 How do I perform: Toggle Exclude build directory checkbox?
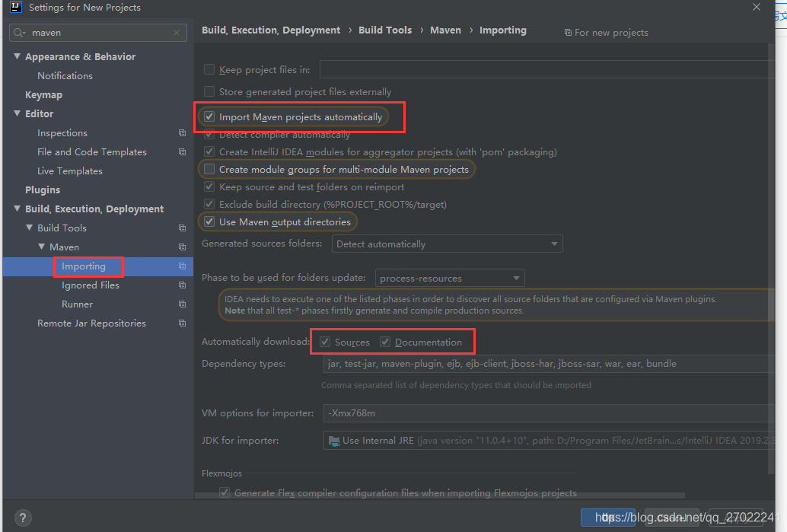(x=209, y=204)
